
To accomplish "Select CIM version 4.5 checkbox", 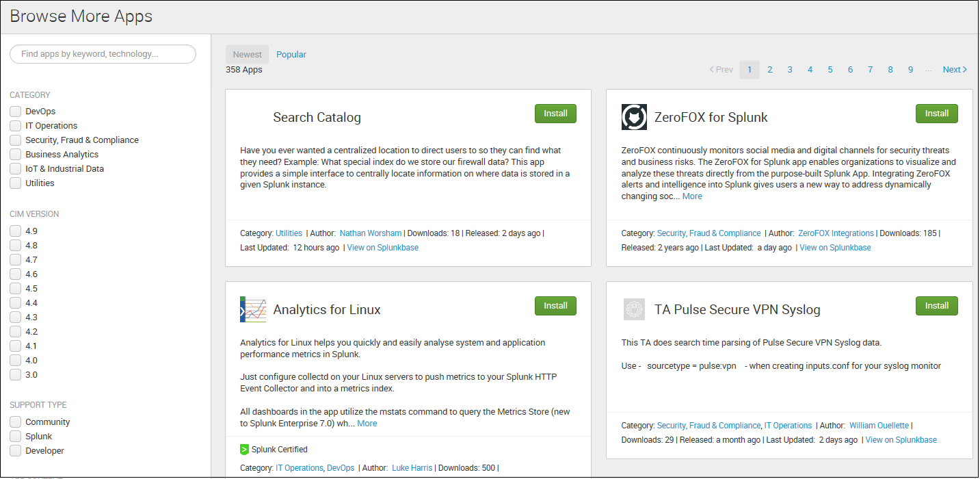I will (x=15, y=289).
